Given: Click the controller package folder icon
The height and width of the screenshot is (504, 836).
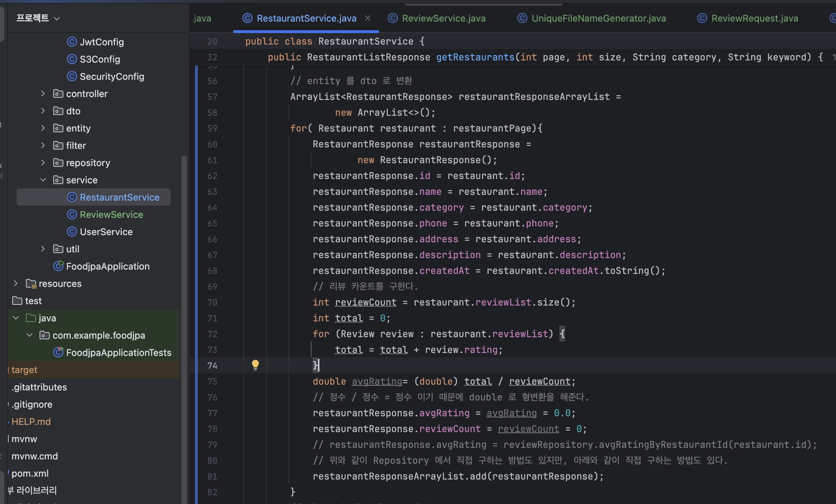Looking at the screenshot, I should [58, 94].
